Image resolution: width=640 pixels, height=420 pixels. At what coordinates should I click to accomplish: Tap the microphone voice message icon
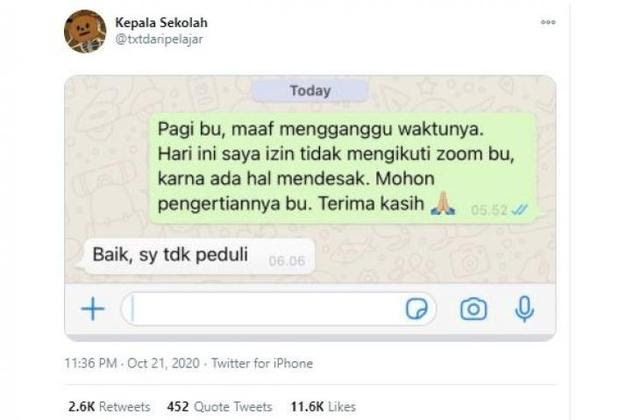coord(524,309)
